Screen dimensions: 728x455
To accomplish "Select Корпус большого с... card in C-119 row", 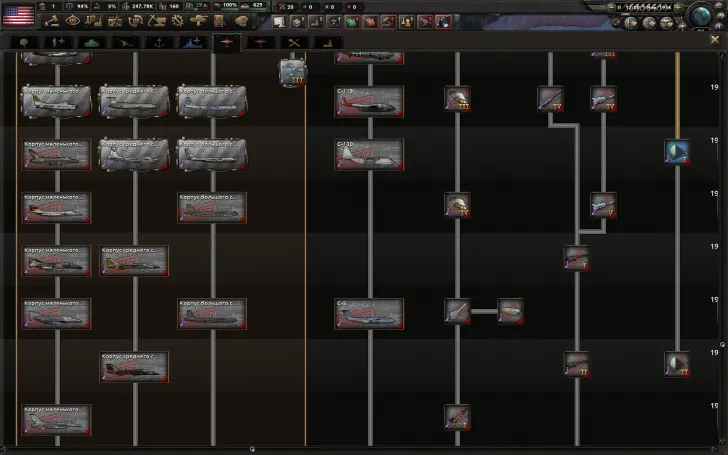I will [212, 101].
